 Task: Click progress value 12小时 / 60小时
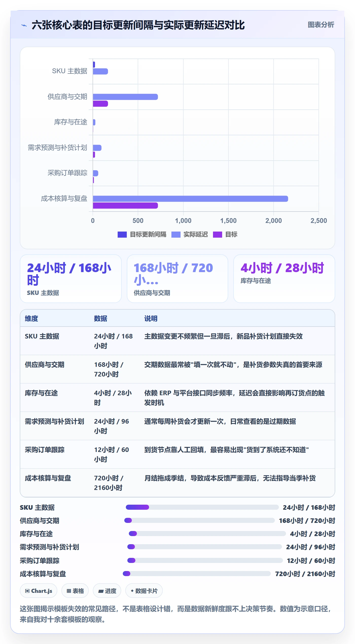pyautogui.click(x=311, y=561)
